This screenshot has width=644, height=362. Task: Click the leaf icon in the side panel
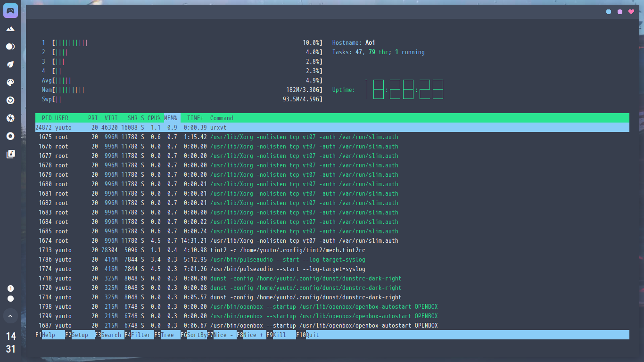(x=10, y=65)
